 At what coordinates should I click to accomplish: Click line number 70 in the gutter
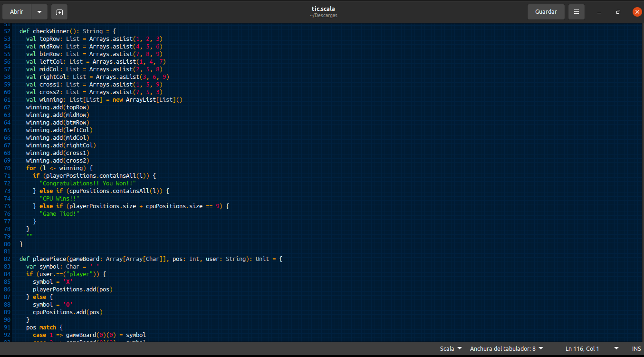[x=7, y=168]
